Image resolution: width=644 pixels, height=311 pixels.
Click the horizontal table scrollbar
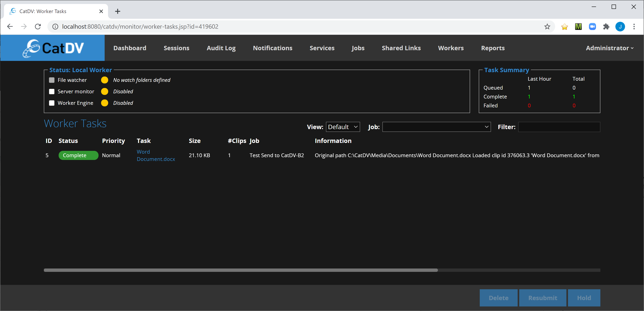coord(241,270)
